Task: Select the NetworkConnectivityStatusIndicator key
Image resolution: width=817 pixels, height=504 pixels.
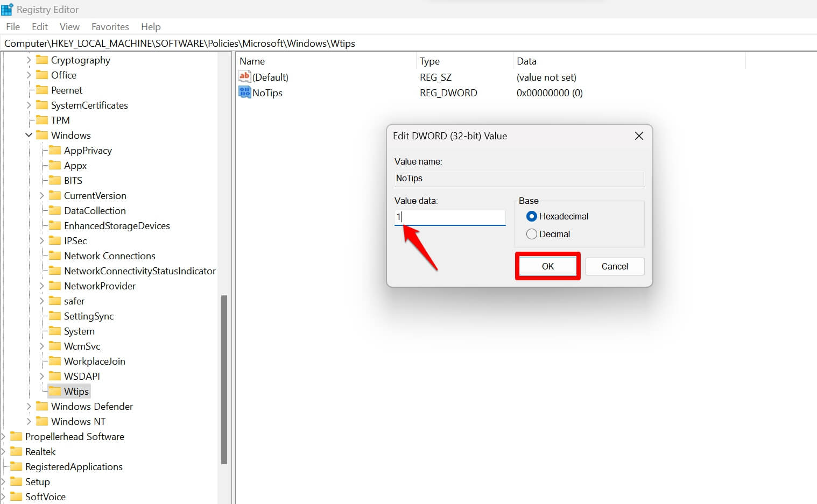Action: tap(140, 271)
